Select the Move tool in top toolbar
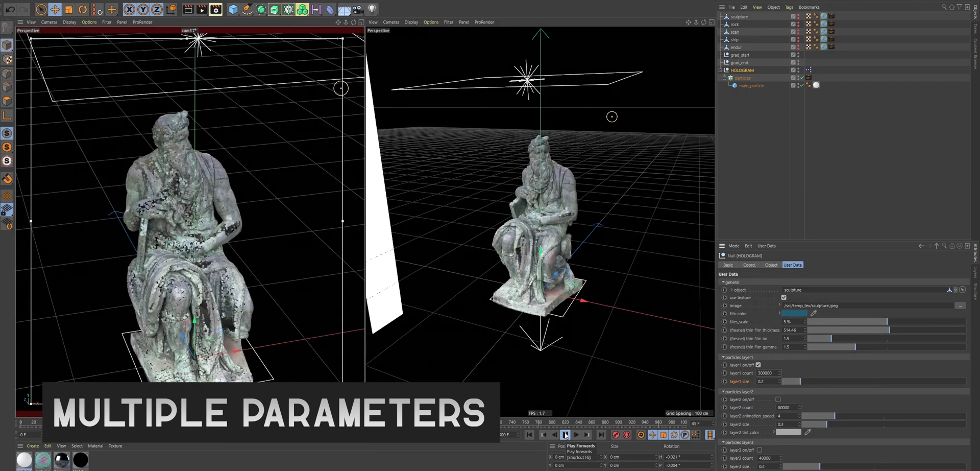Viewport: 980px width, 471px height. tap(55, 9)
